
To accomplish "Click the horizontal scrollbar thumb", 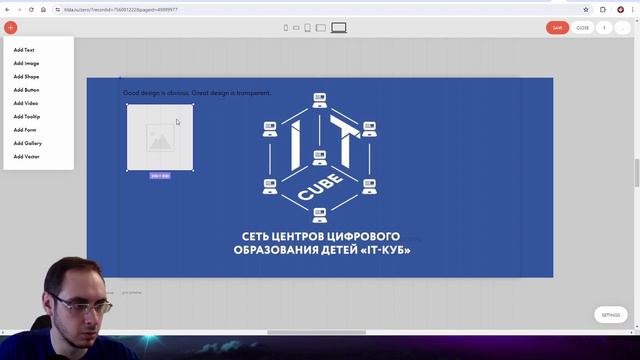I will click(x=317, y=332).
